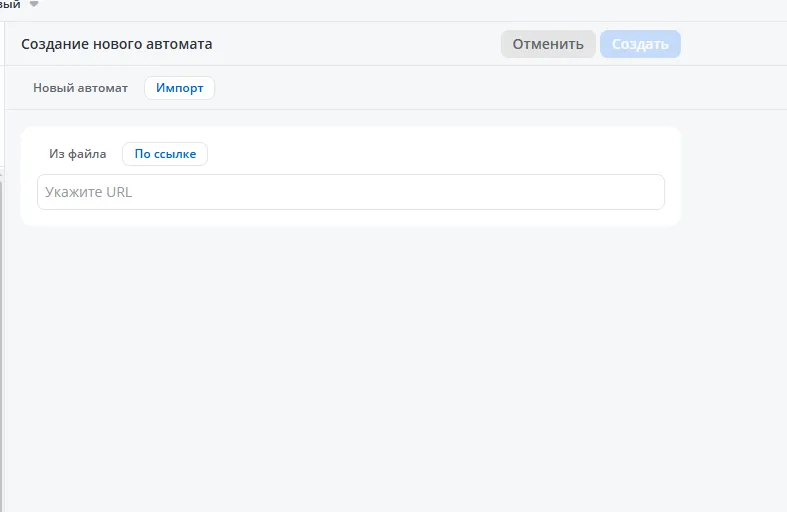Keep import by link mode selected

coord(165,154)
